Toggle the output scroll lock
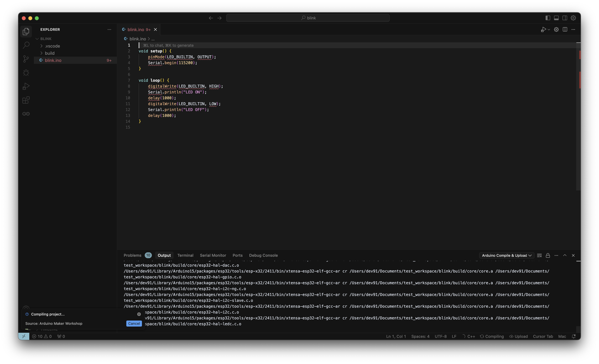Screen dimensions: 599x364 pos(548,255)
